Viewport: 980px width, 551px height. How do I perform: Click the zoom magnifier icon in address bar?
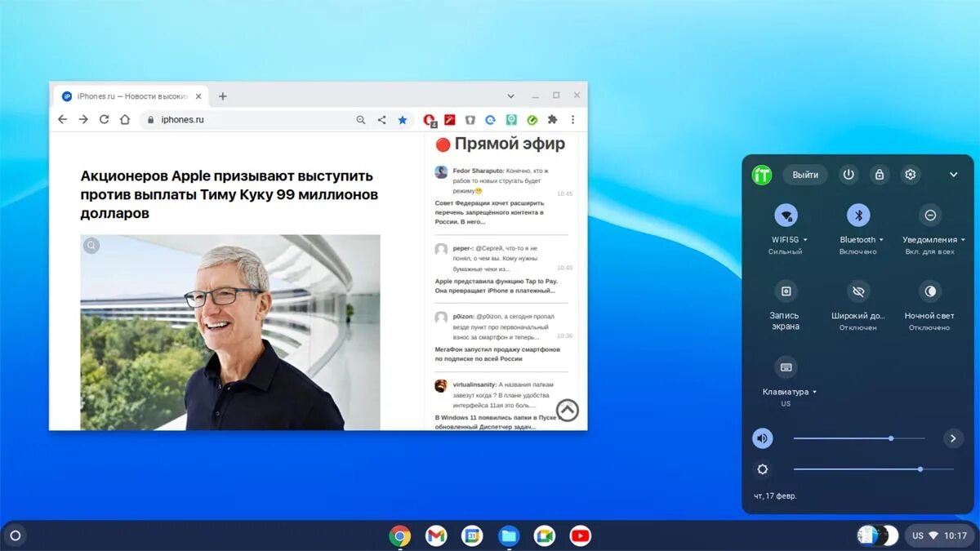coord(361,120)
